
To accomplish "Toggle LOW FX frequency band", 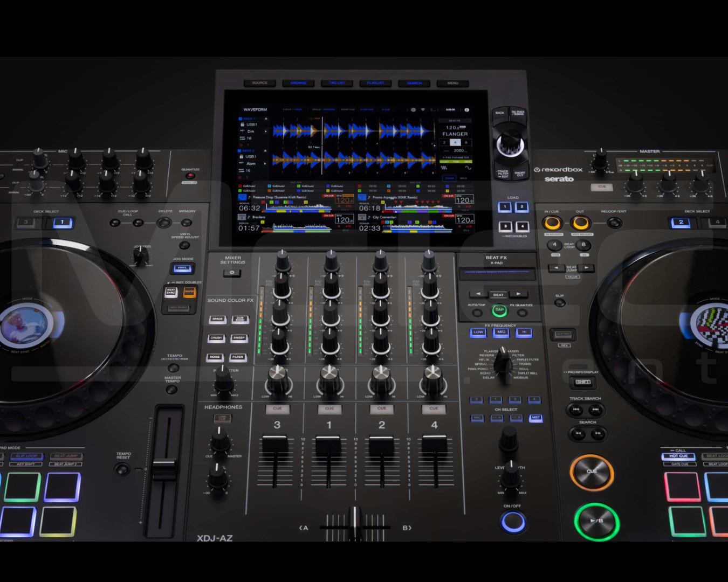I will coord(478,332).
